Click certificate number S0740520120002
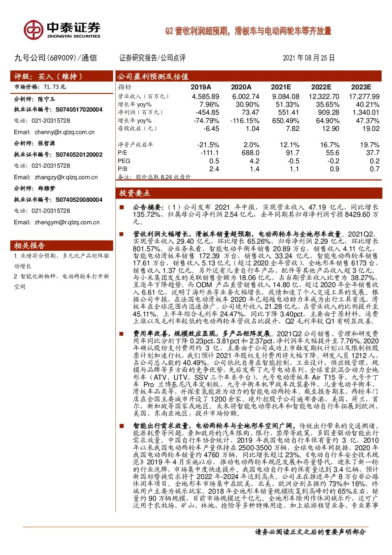 [x=79, y=155]
